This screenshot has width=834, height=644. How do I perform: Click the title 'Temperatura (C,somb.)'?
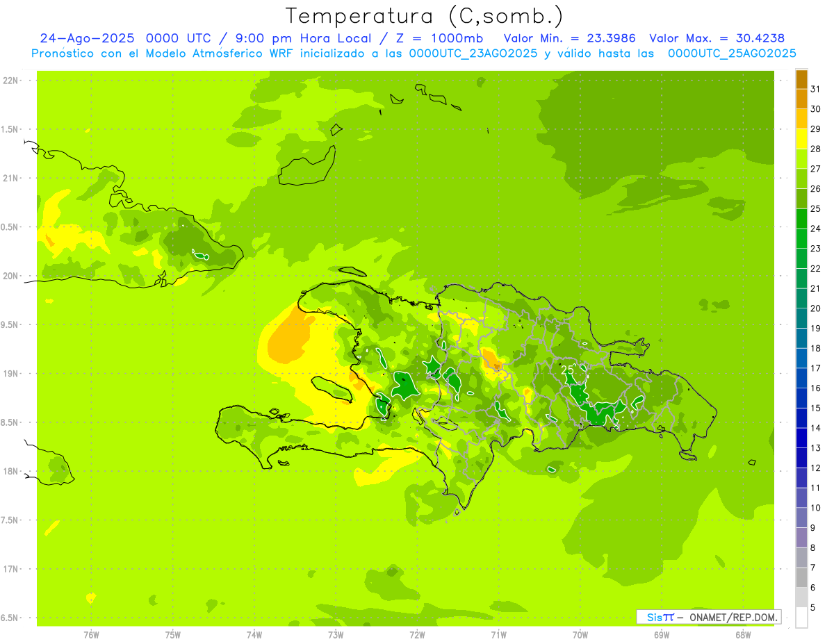coord(425,16)
